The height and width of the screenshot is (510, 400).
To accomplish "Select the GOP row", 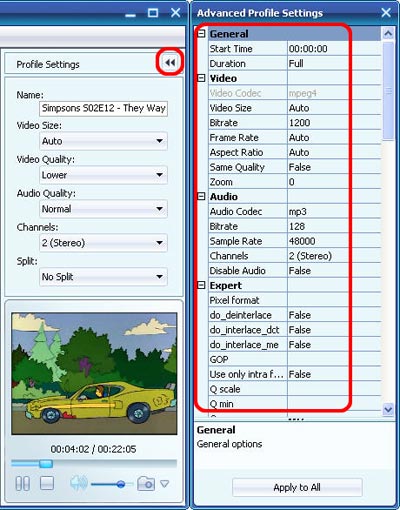I will pyautogui.click(x=295, y=359).
